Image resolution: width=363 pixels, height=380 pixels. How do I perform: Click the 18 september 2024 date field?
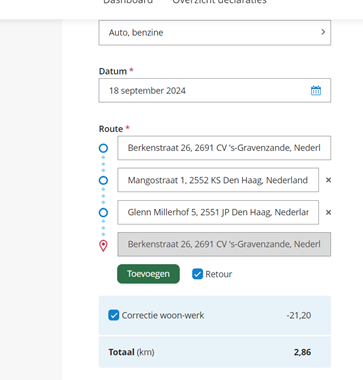pyautogui.click(x=215, y=90)
